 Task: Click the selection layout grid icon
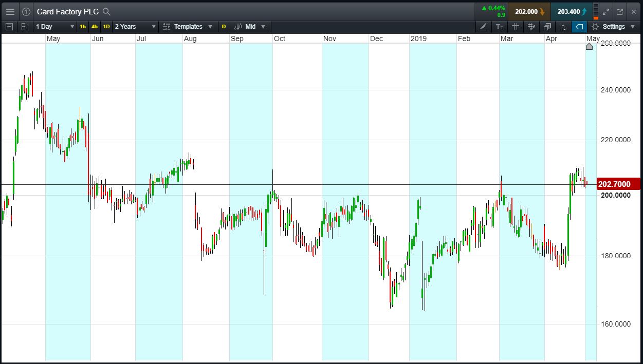(x=25, y=27)
